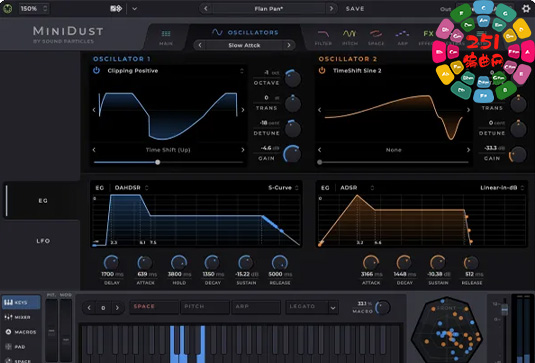Viewport: 535px width, 363px height.
Task: Select next Oscillator 2 modifier after None
Action: coord(468,149)
